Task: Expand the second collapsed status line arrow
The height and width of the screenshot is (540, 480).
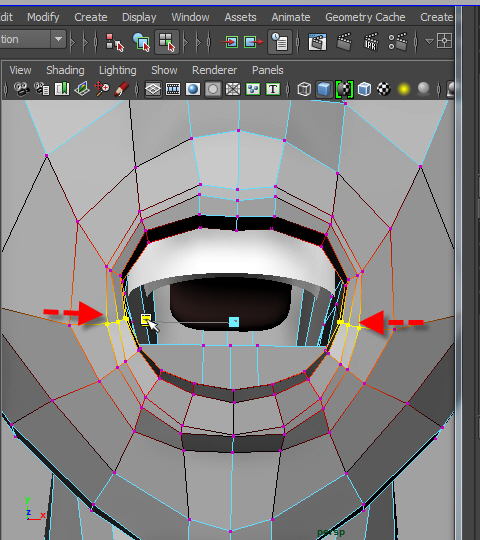Action: pyautogui.click(x=85, y=42)
